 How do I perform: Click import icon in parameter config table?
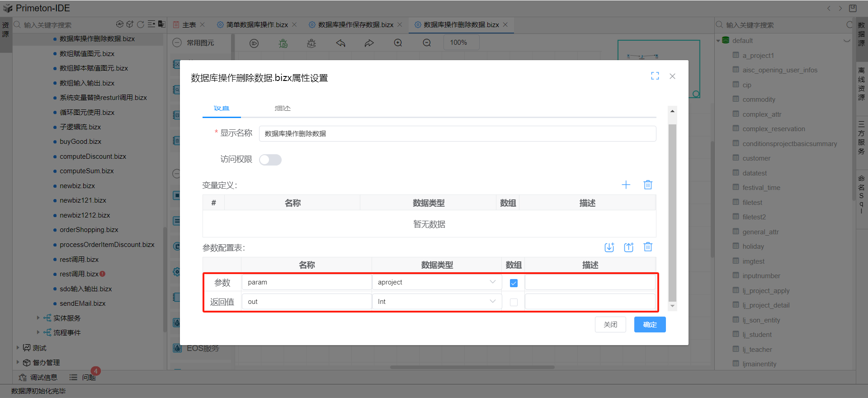click(609, 247)
